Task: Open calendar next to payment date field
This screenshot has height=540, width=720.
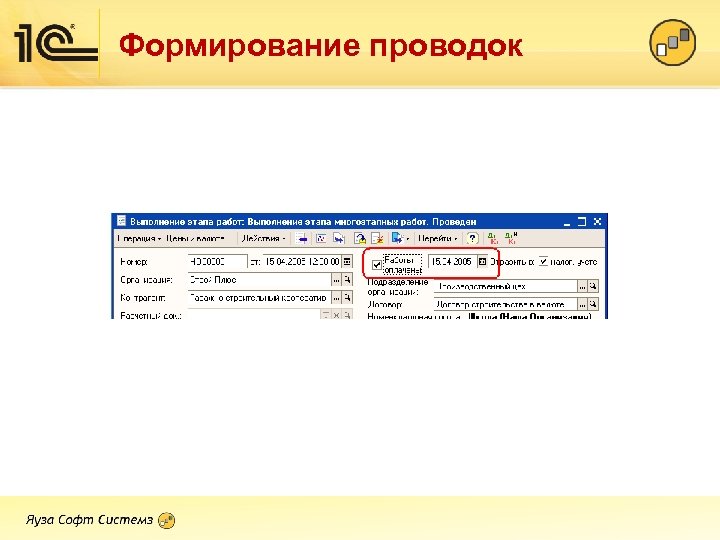Action: [482, 262]
